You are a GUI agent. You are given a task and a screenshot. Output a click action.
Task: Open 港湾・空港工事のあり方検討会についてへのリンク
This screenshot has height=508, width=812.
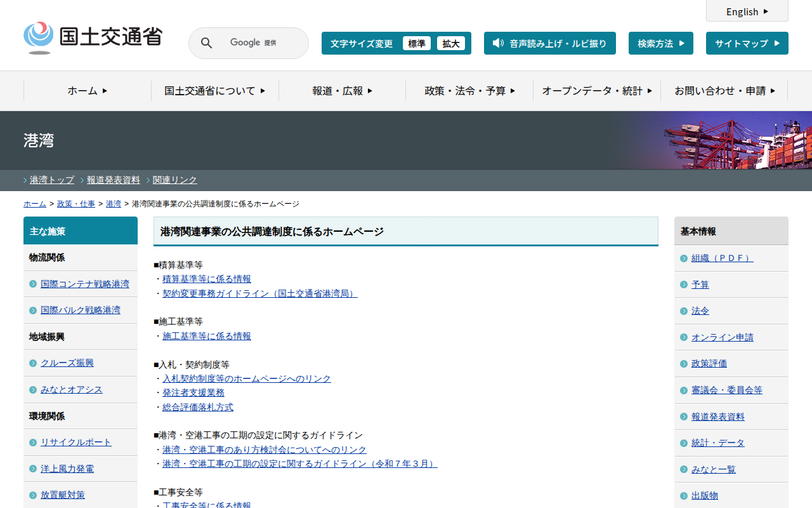[x=265, y=450]
